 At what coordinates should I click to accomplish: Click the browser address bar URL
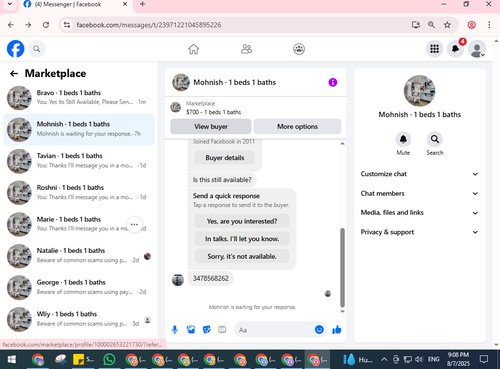point(149,25)
